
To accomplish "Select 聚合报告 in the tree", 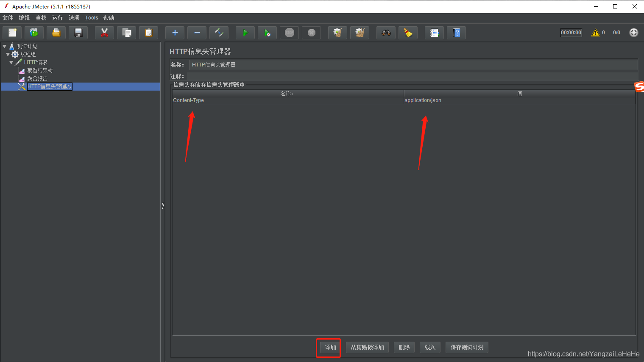I will point(37,78).
